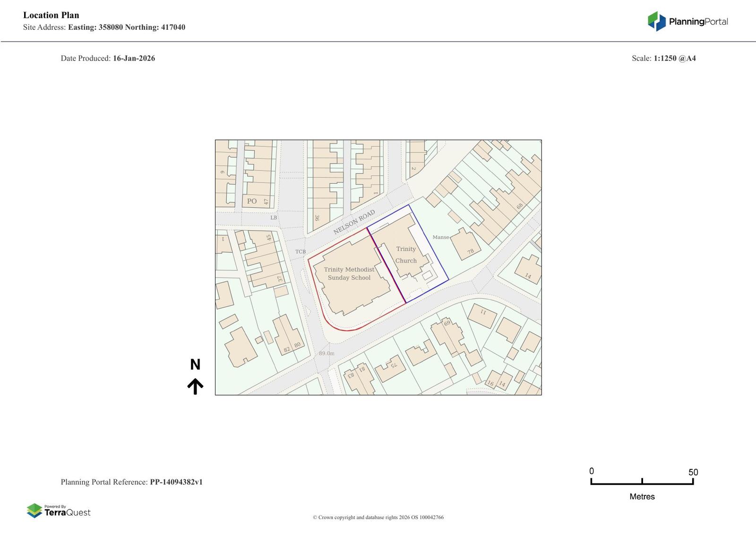Click the north arrow symbol
Screen dimensions: 756x535
point(195,386)
